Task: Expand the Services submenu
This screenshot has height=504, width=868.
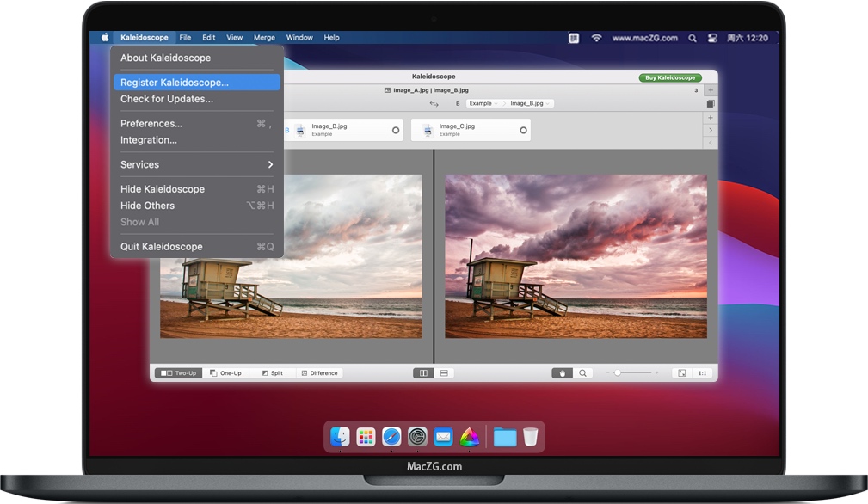Action: coord(196,165)
